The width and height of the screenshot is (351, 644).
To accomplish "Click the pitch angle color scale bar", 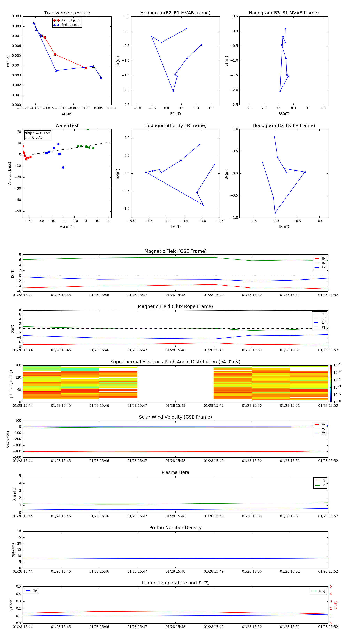I will click(x=331, y=384).
